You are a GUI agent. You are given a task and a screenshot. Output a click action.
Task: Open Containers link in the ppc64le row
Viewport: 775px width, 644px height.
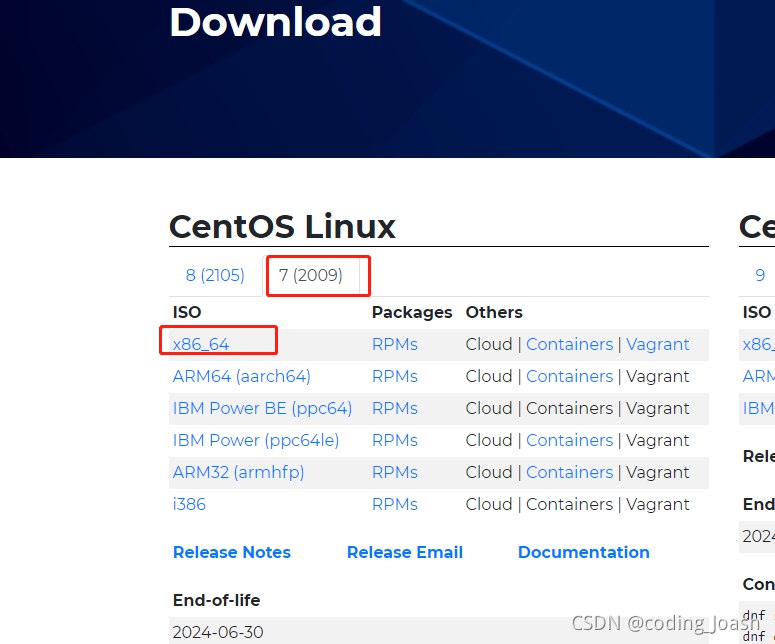[x=569, y=440]
